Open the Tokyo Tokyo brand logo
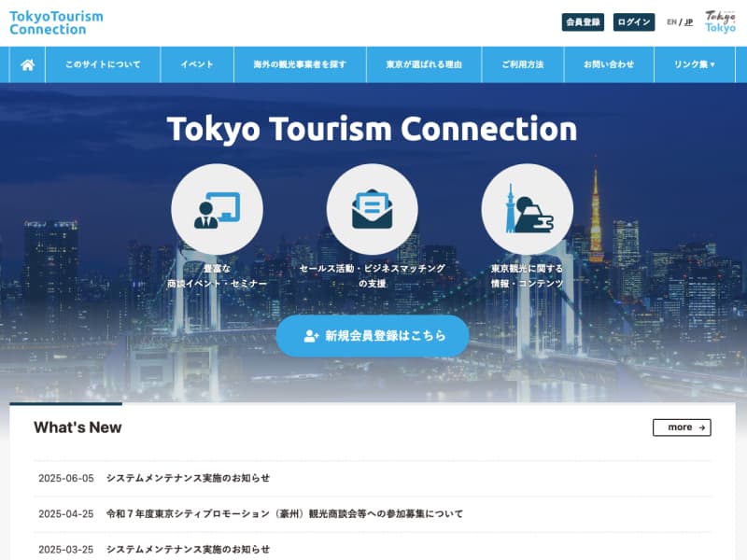 click(x=720, y=21)
